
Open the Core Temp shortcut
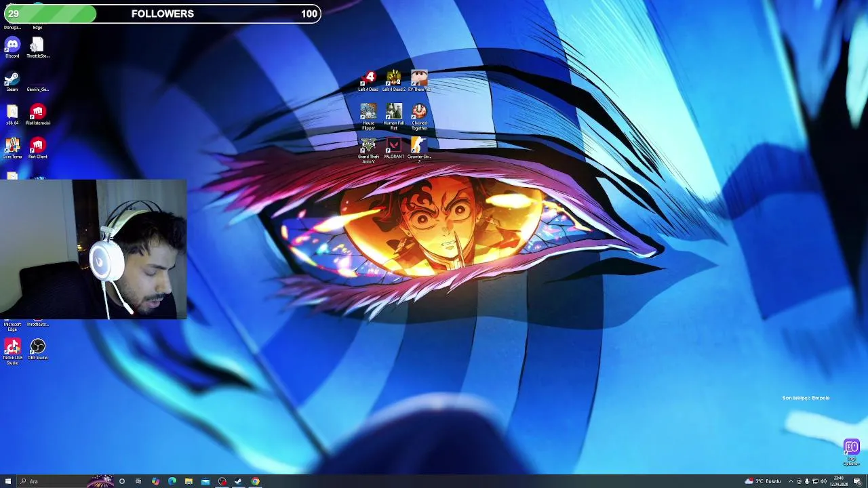pos(12,148)
